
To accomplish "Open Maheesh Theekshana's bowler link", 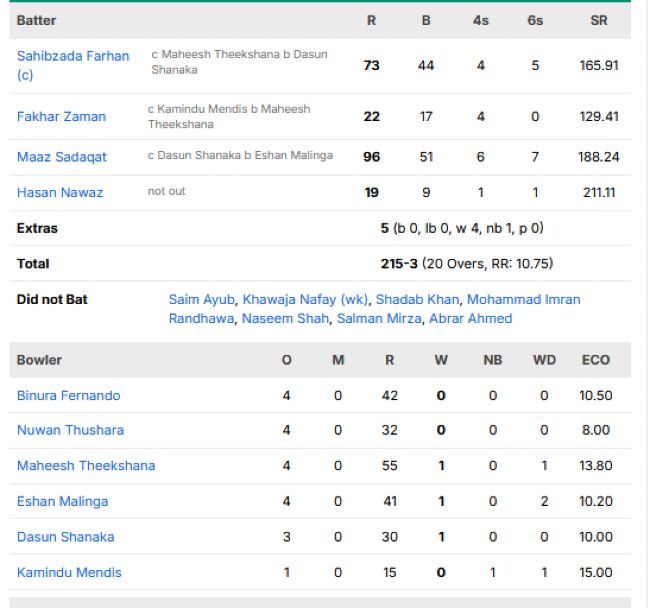I will [86, 465].
